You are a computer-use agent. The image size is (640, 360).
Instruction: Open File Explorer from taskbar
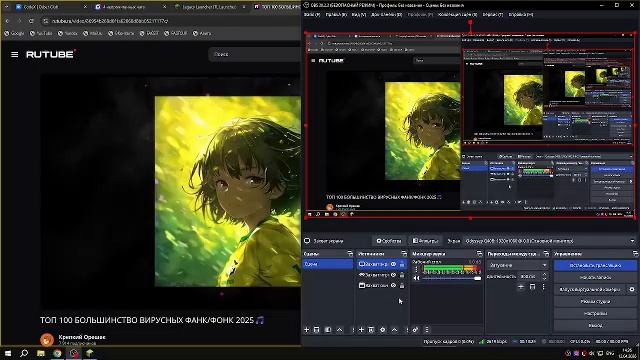[41, 353]
